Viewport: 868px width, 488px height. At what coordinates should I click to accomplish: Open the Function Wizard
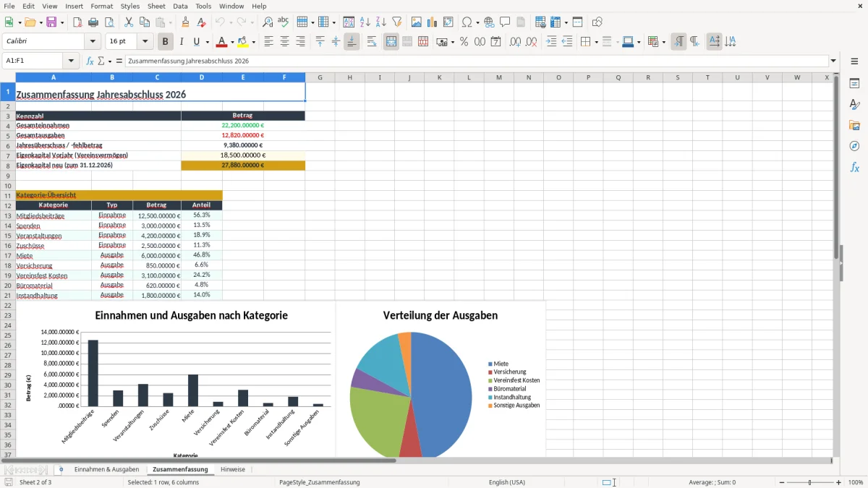[90, 61]
